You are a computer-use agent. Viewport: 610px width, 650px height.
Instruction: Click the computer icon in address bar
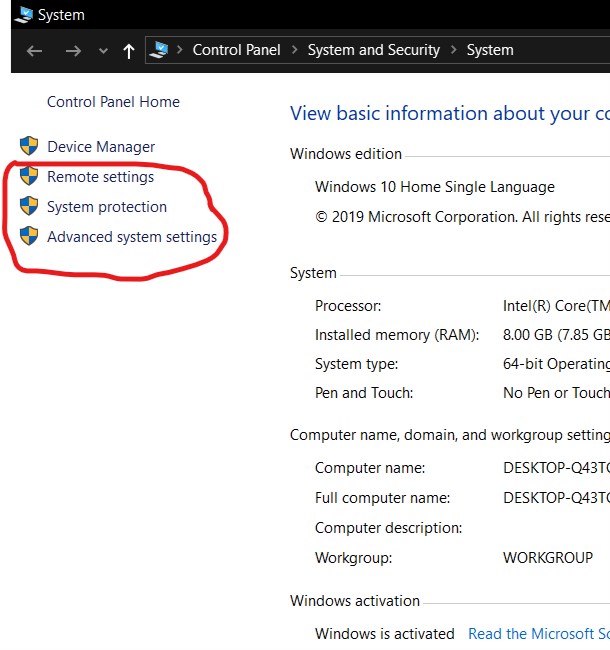[159, 50]
